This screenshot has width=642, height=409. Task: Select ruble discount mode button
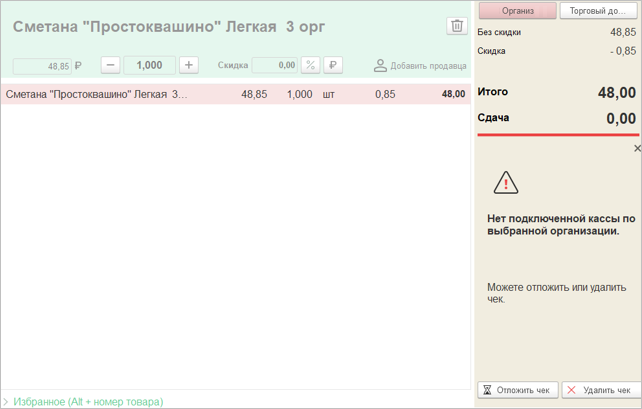333,65
